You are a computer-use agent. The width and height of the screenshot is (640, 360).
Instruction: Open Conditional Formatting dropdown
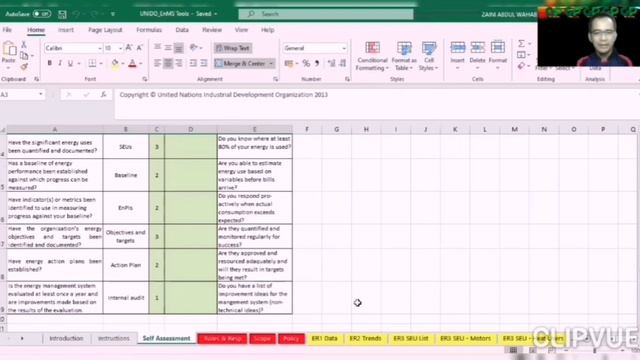(x=372, y=56)
